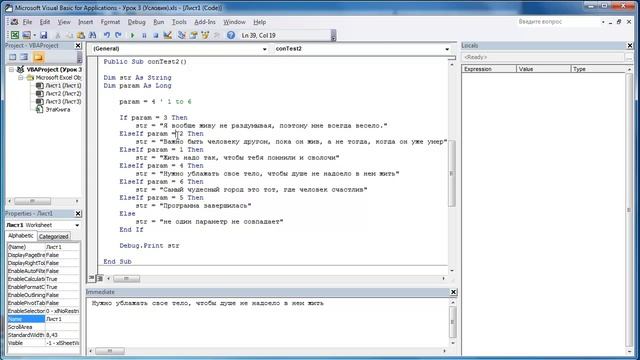
Task: Open the Insert menu
Action: click(85, 22)
